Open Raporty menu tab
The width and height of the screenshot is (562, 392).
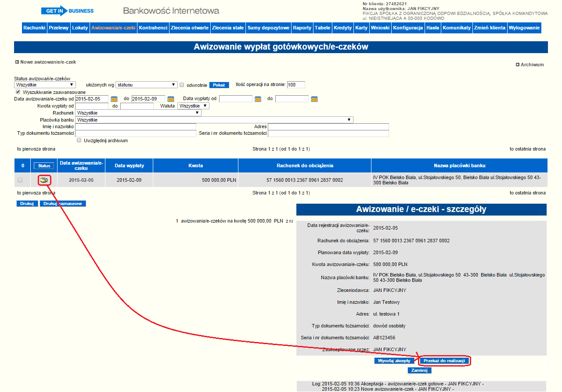tap(302, 28)
